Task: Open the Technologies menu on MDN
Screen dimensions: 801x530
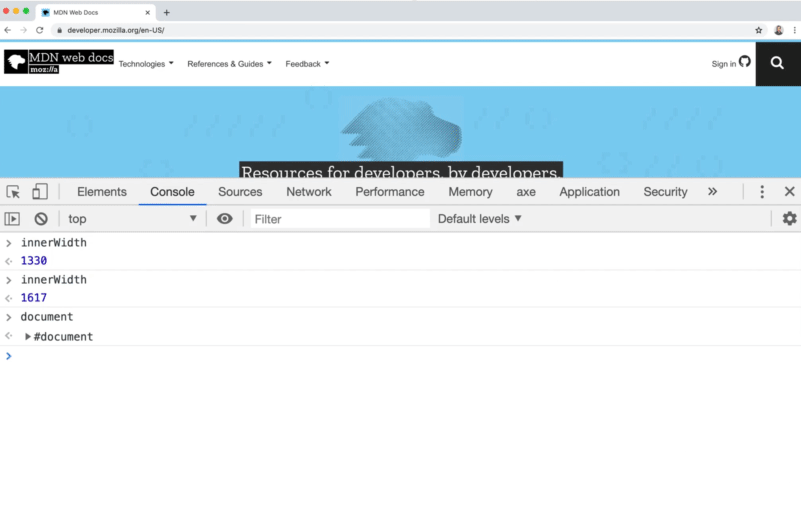Action: click(146, 64)
